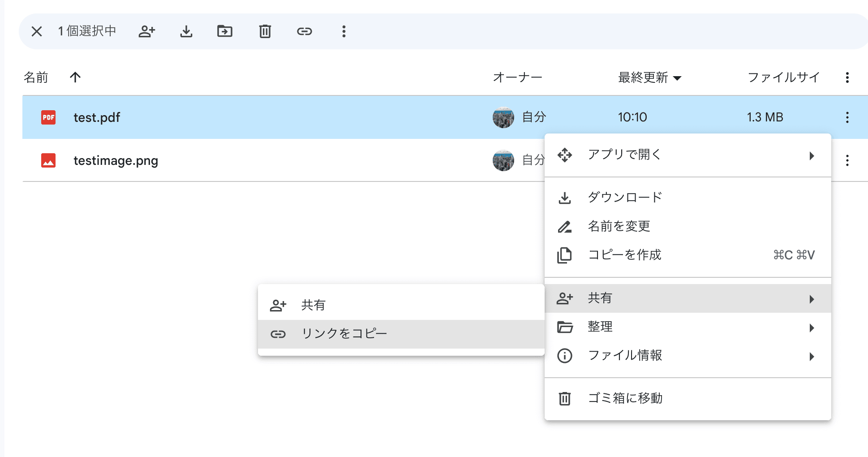Screen dimensions: 868x457
Task: Toggle sort direction arrow next to 名前
Action: point(75,78)
